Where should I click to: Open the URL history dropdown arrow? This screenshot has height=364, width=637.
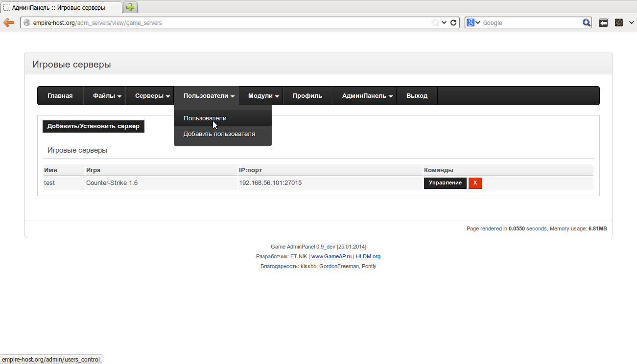pos(444,23)
